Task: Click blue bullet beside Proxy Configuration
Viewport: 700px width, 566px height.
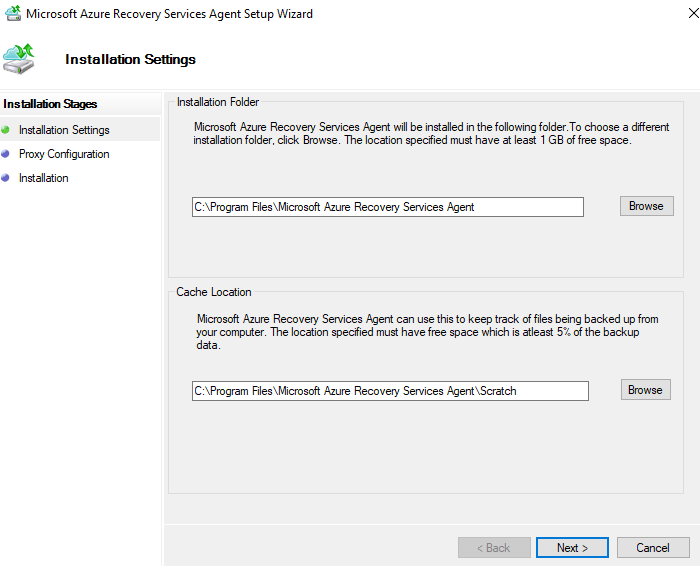Action: (x=5, y=154)
